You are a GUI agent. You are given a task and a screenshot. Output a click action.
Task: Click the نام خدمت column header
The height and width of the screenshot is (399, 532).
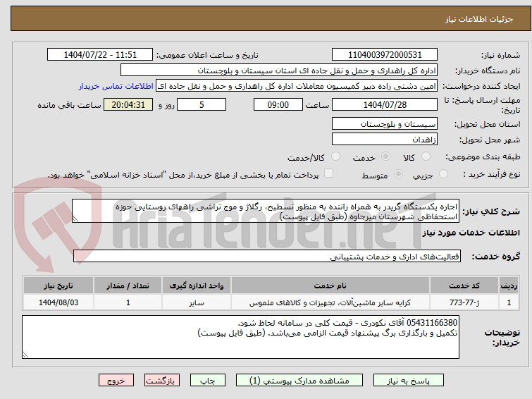pyautogui.click(x=330, y=286)
